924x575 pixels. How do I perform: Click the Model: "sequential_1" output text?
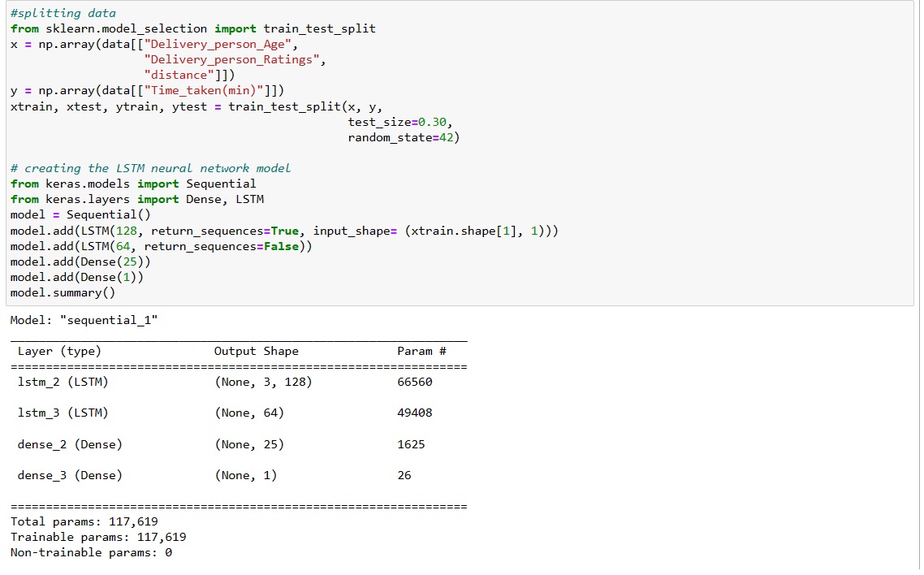point(84,320)
